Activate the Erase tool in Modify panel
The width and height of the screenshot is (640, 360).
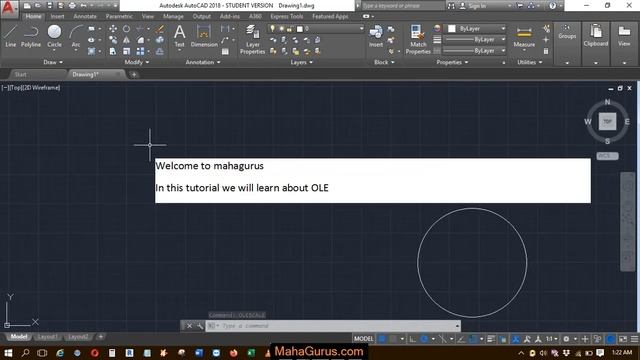click(160, 29)
